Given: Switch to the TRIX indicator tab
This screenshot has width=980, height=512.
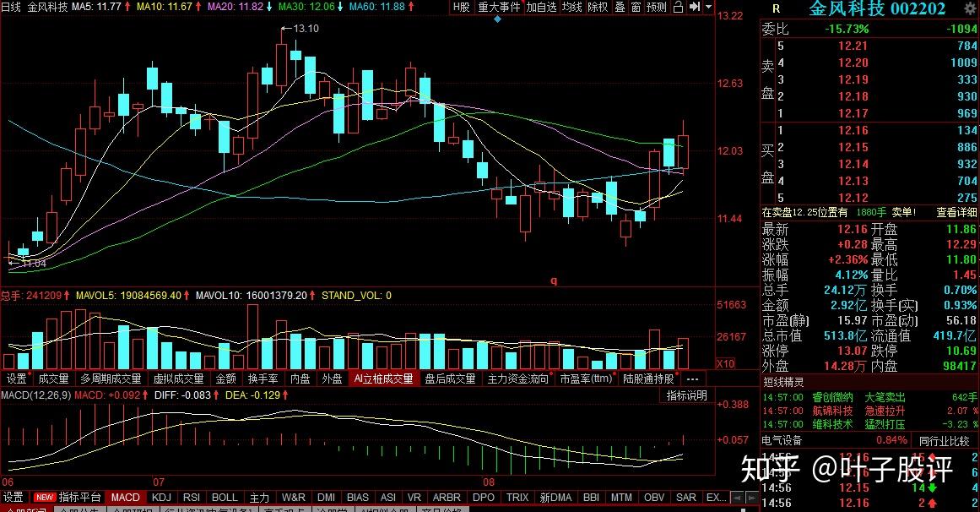Looking at the screenshot, I should click(517, 497).
